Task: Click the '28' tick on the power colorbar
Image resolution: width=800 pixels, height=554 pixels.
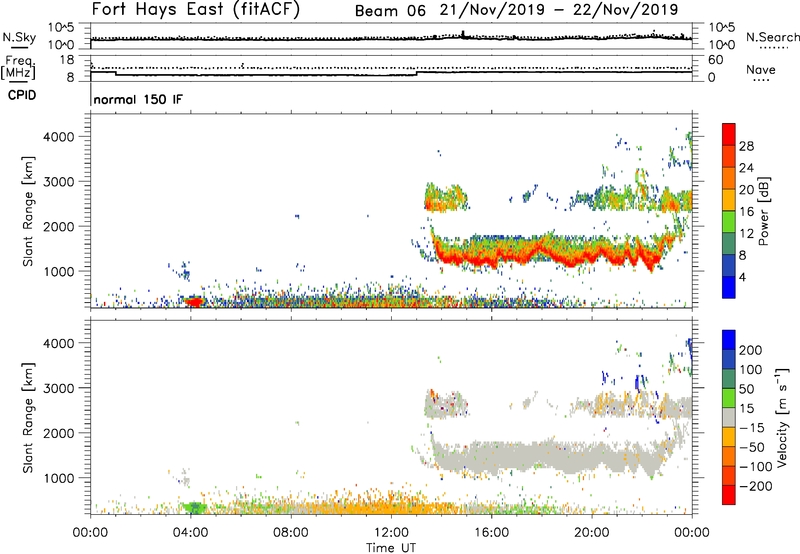Action: click(x=746, y=146)
